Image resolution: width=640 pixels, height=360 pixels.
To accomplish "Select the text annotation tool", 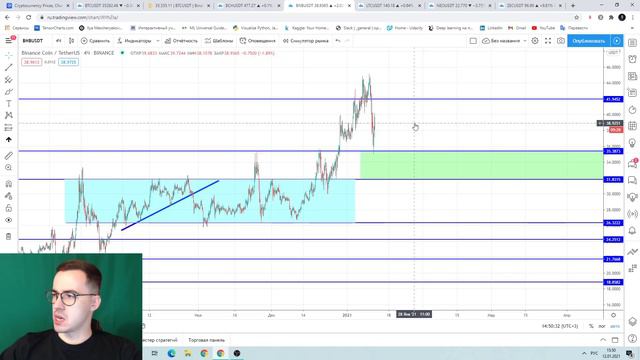I will (x=9, y=103).
